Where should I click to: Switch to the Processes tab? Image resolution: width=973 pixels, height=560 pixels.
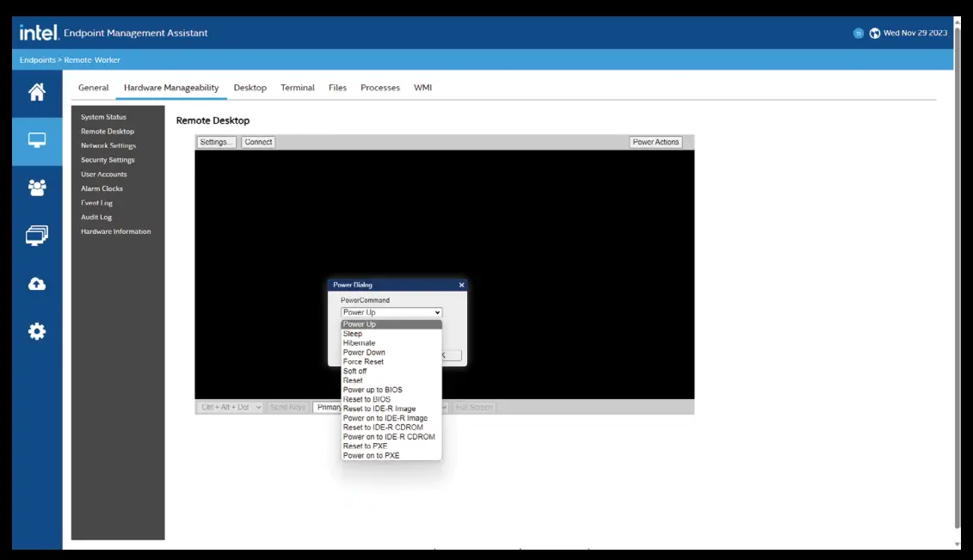[x=379, y=88]
